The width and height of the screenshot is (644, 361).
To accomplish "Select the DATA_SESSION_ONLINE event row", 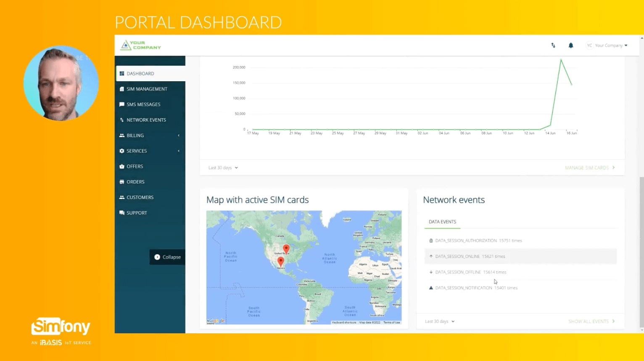I will tap(467, 256).
